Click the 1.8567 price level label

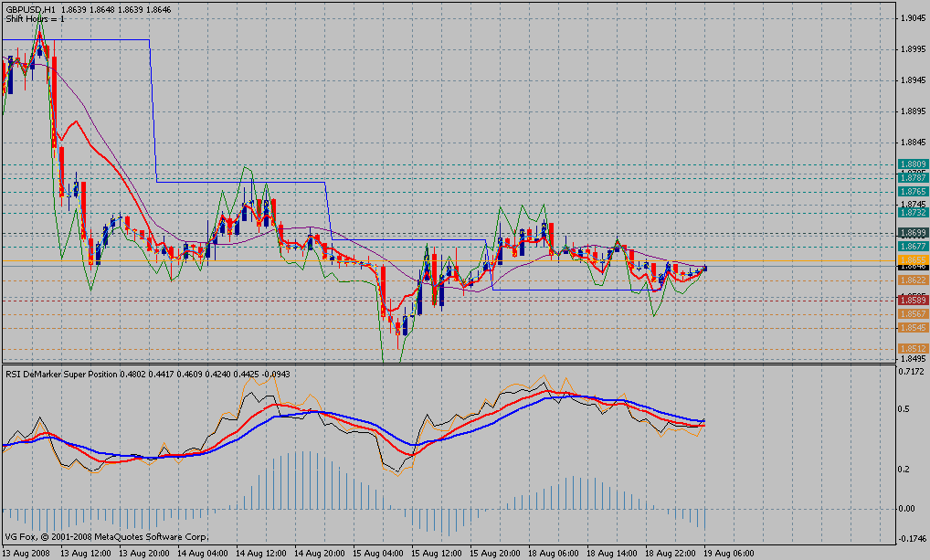(x=913, y=313)
